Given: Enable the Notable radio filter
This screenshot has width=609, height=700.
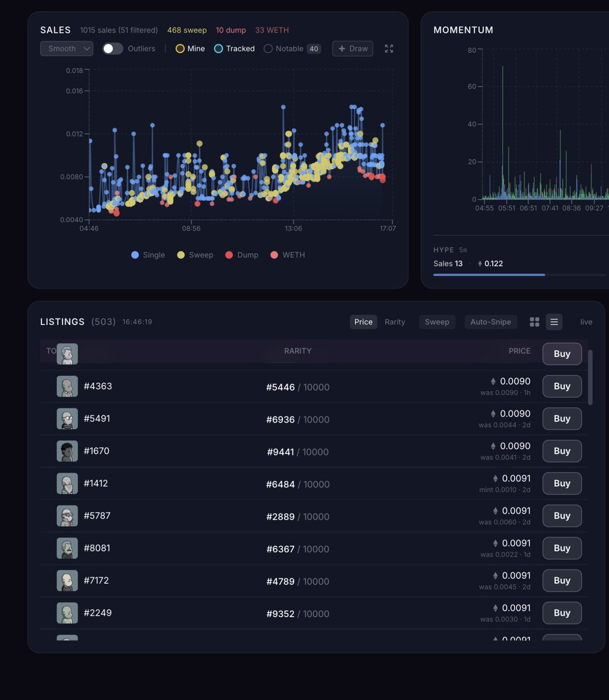Looking at the screenshot, I should coord(283,48).
